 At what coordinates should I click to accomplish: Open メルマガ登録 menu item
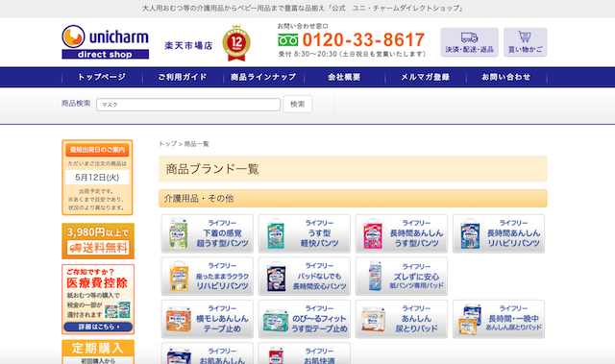click(425, 77)
